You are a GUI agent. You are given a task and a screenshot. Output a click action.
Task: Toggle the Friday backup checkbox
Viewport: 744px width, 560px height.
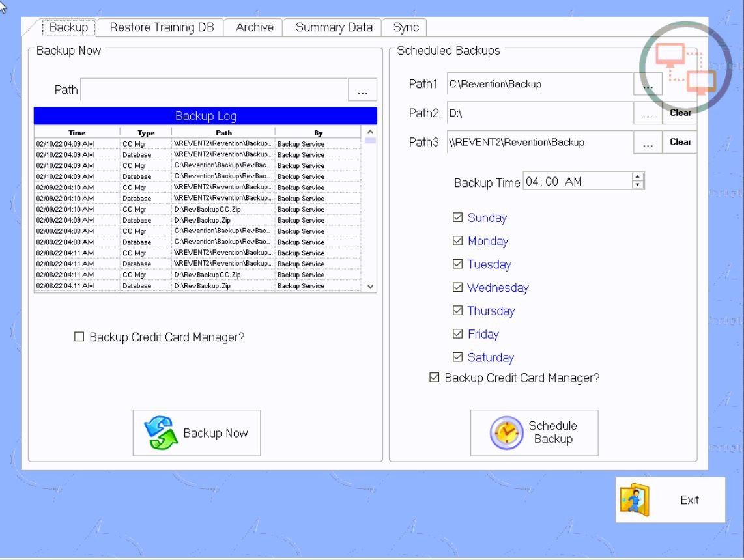click(x=457, y=333)
